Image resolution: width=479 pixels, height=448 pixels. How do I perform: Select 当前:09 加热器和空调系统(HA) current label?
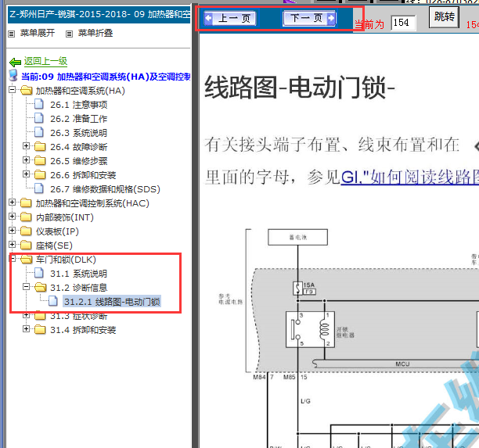coord(106,77)
